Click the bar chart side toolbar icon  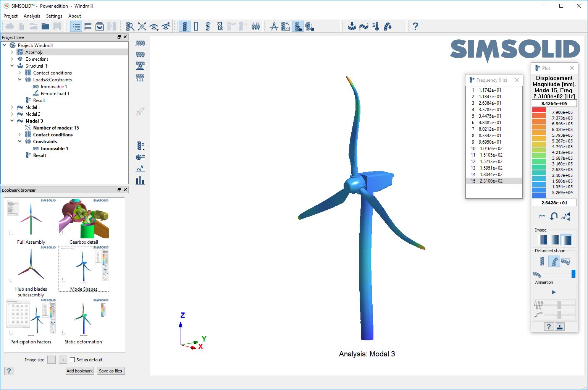140,180
